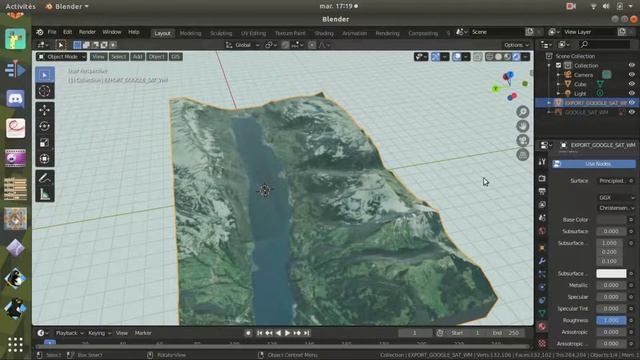Open the Particles properties tab
Viewport: 640px width, 360px height.
[542, 274]
